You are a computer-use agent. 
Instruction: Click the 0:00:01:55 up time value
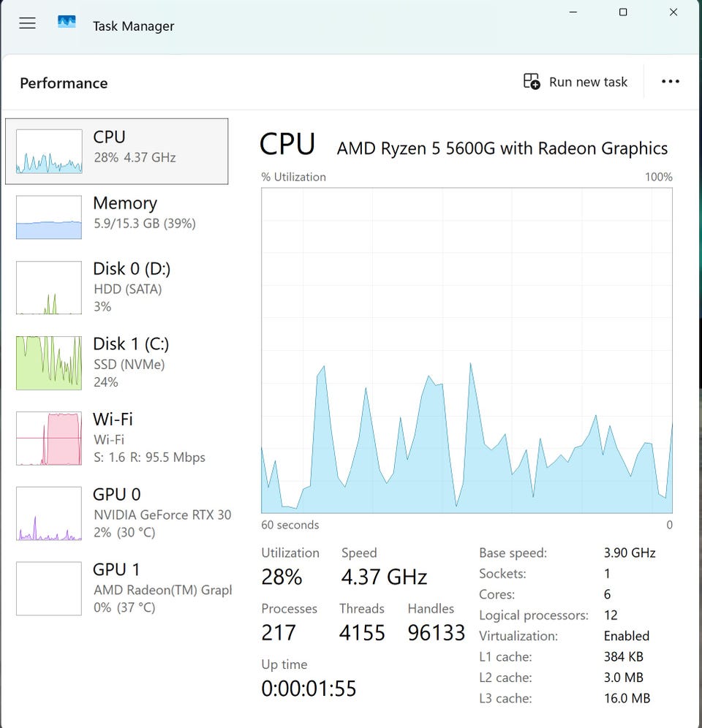(309, 689)
